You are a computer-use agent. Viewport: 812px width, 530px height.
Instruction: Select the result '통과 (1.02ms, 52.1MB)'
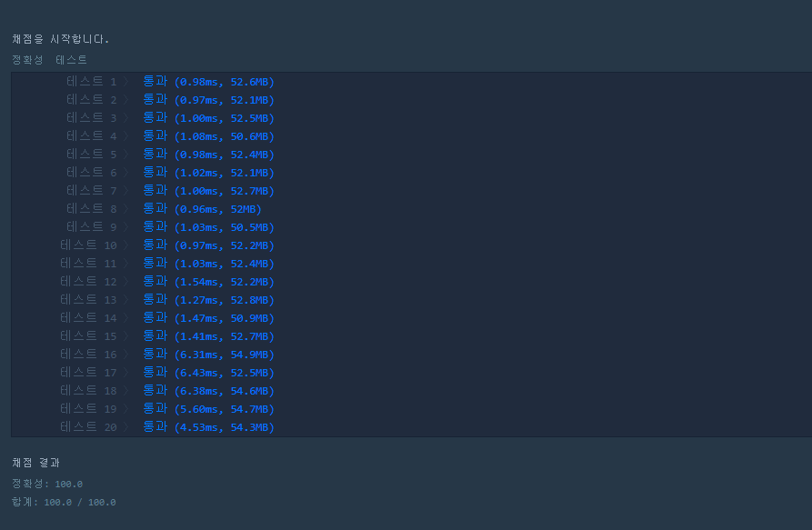coord(209,173)
